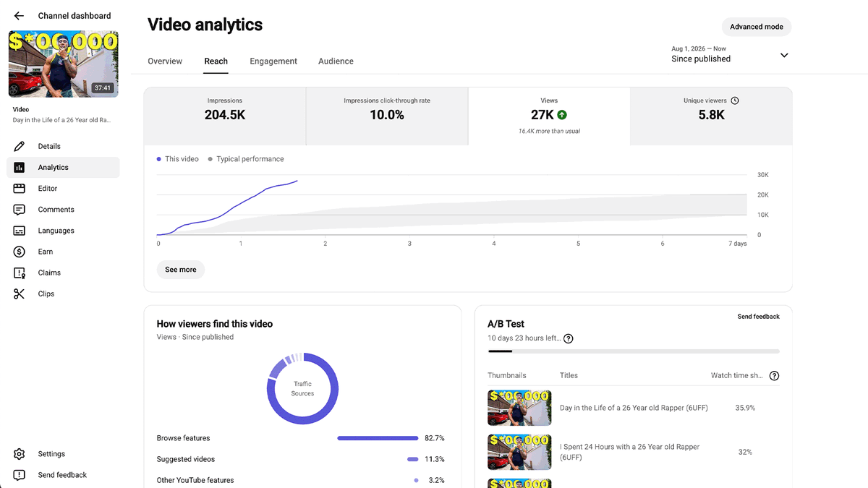868x488 pixels.
Task: Click the first A/B test thumbnail
Action: [519, 408]
